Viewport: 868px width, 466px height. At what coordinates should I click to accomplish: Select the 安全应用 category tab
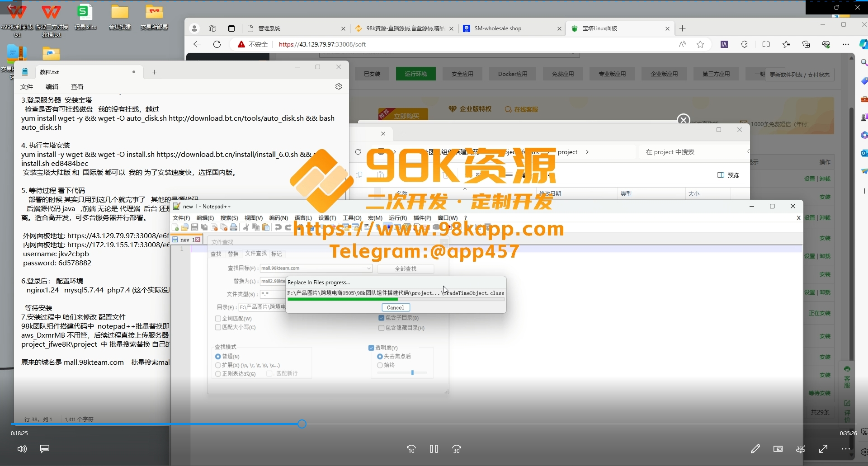(462, 74)
